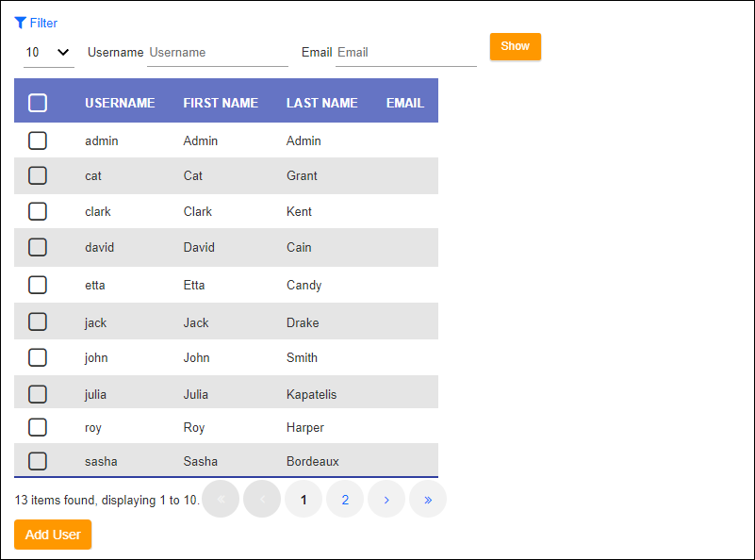Click the Add User button
This screenshot has width=755, height=560.
click(53, 535)
